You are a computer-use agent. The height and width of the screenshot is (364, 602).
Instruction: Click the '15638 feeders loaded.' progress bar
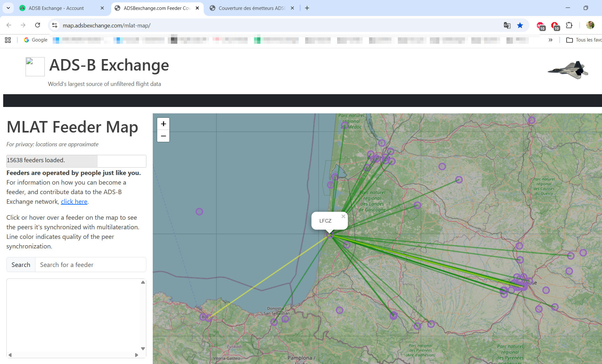click(76, 161)
